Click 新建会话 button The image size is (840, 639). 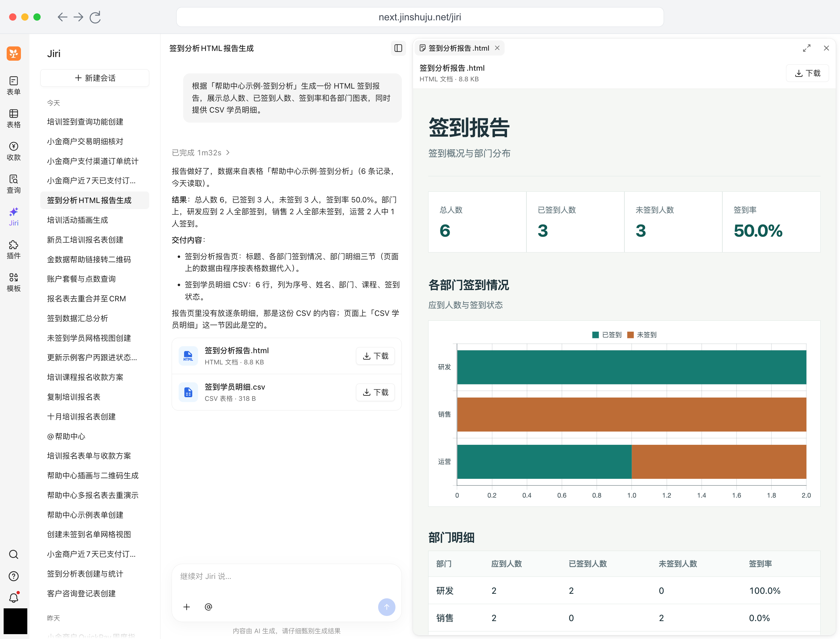click(95, 78)
